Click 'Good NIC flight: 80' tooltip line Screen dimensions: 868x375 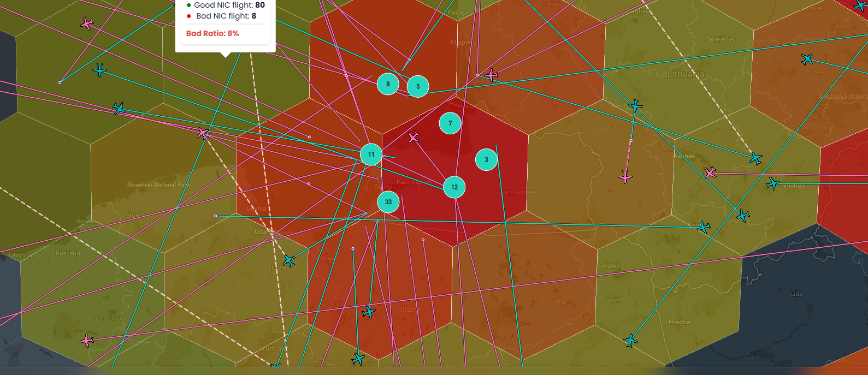pos(225,5)
